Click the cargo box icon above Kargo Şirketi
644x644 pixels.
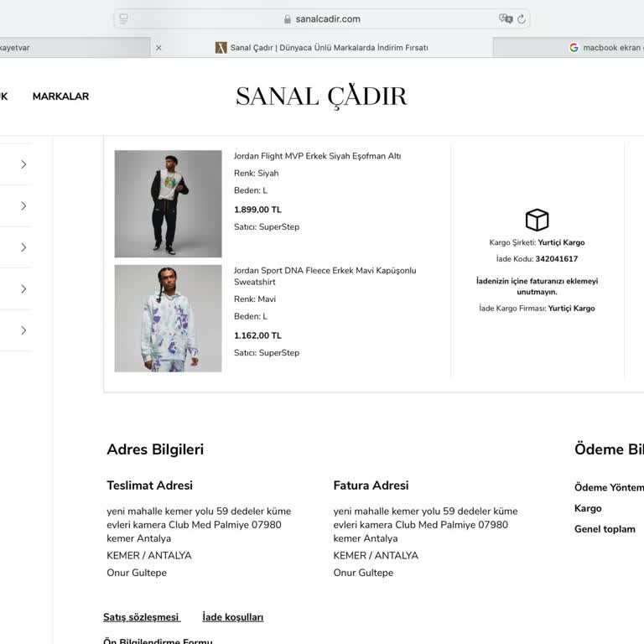[x=537, y=220]
